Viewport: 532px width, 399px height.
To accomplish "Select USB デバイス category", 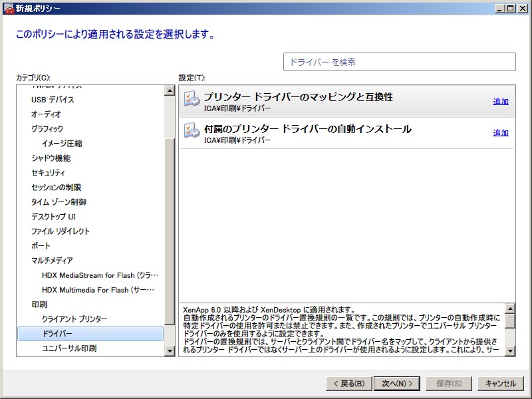I will [x=53, y=100].
